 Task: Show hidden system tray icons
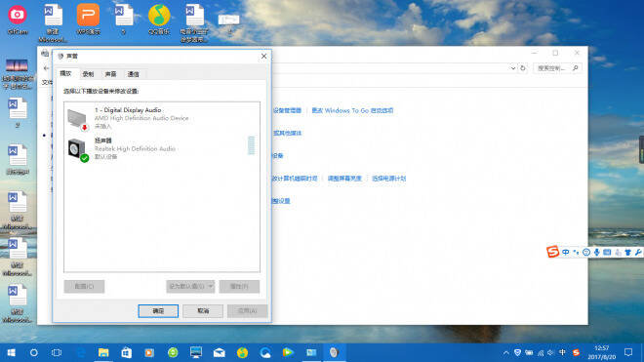(506, 352)
